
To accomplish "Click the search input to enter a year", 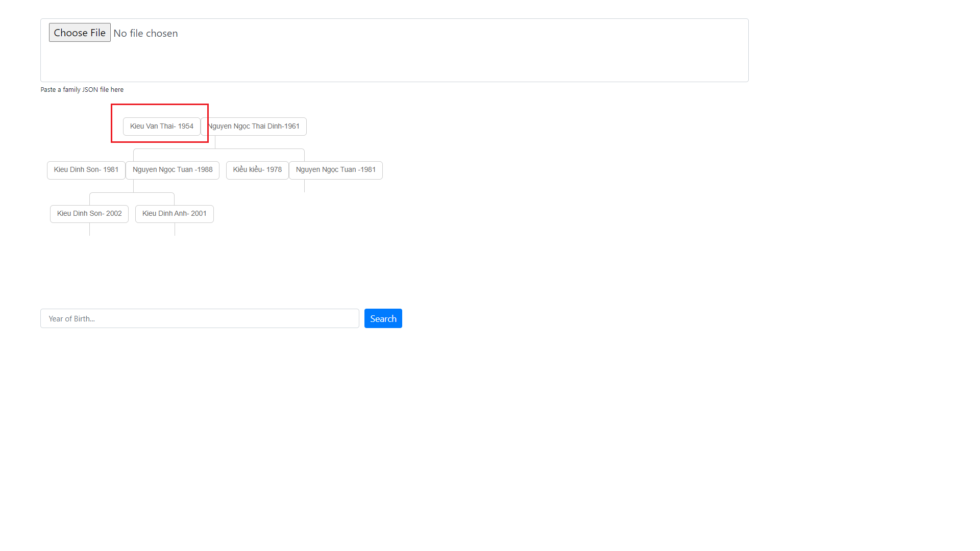I will tap(199, 318).
